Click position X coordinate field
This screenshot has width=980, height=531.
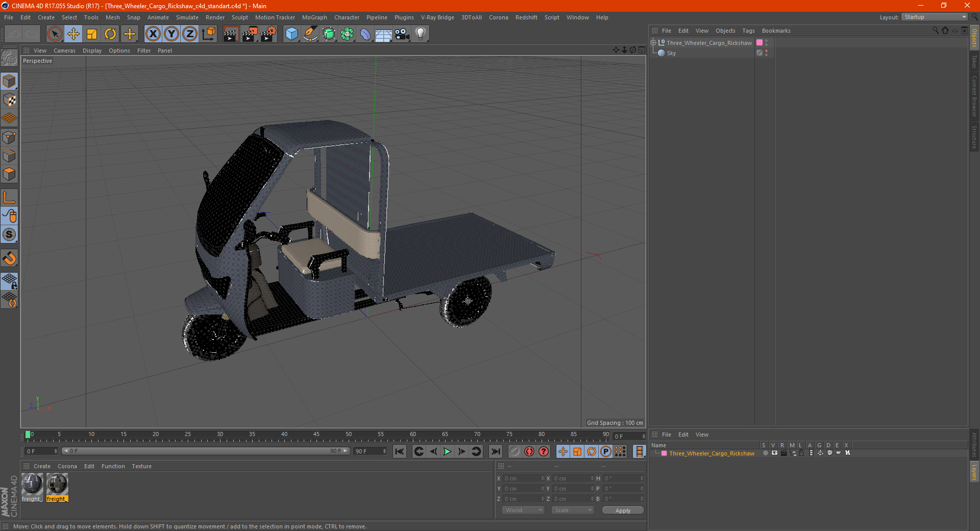point(524,478)
